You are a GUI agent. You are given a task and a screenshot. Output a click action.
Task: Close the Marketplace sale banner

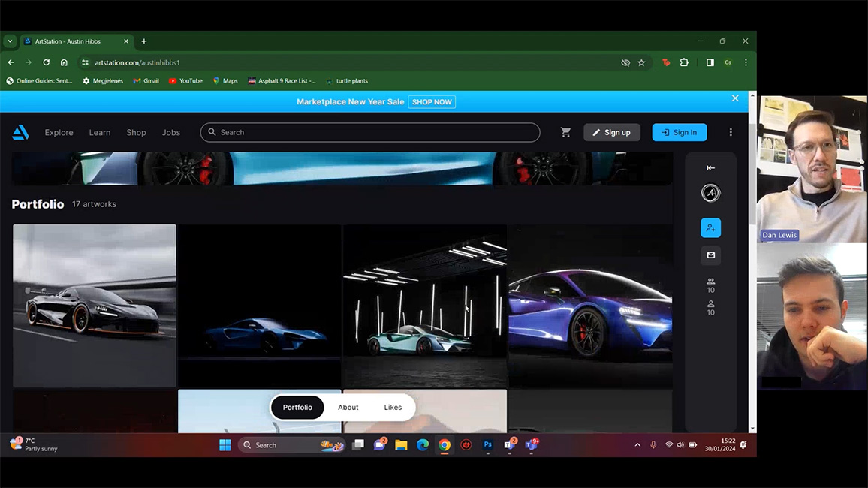tap(735, 98)
